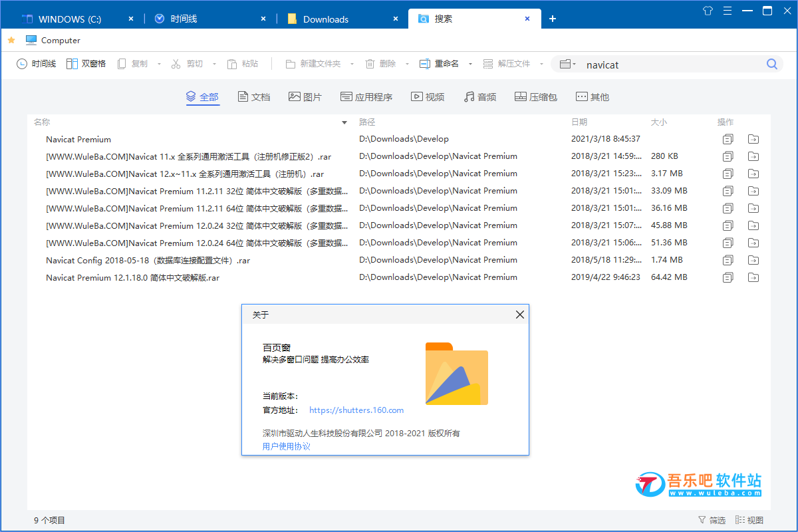Click the Delete (删除) toolbar button
Screen dimensions: 798x532
click(x=380, y=64)
